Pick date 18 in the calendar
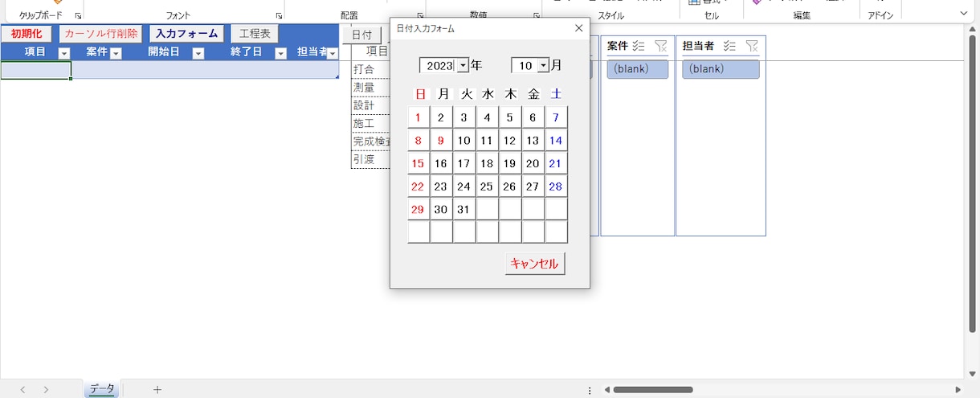The width and height of the screenshot is (980, 398). tap(487, 163)
